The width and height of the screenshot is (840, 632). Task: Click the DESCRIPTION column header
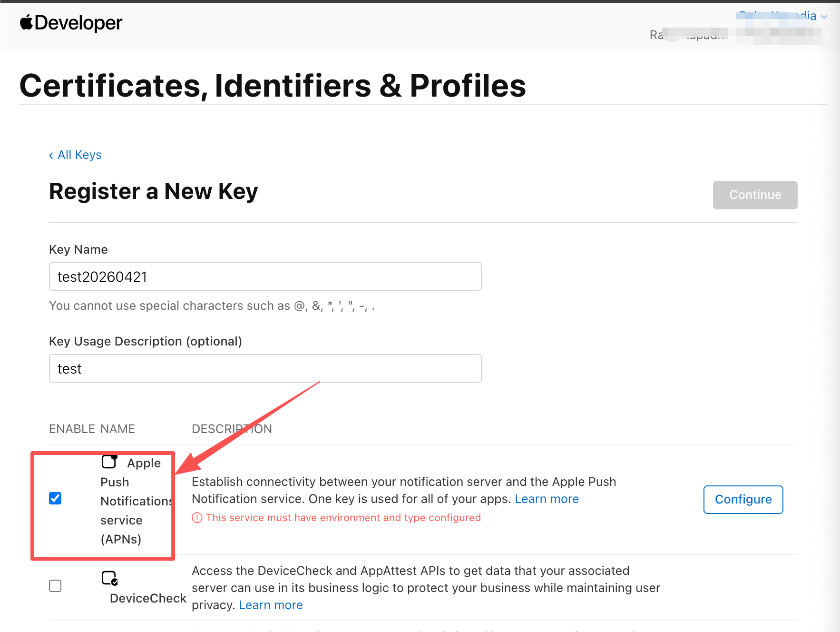pyautogui.click(x=232, y=429)
